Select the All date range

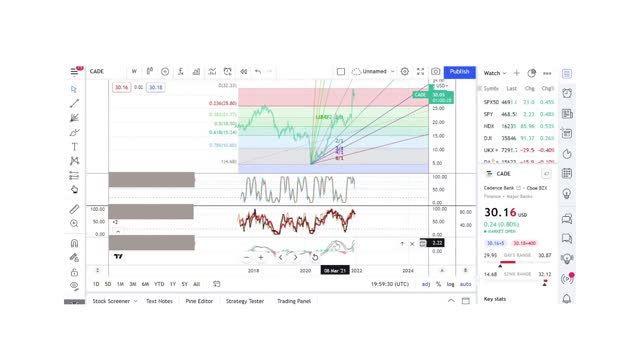point(196,284)
